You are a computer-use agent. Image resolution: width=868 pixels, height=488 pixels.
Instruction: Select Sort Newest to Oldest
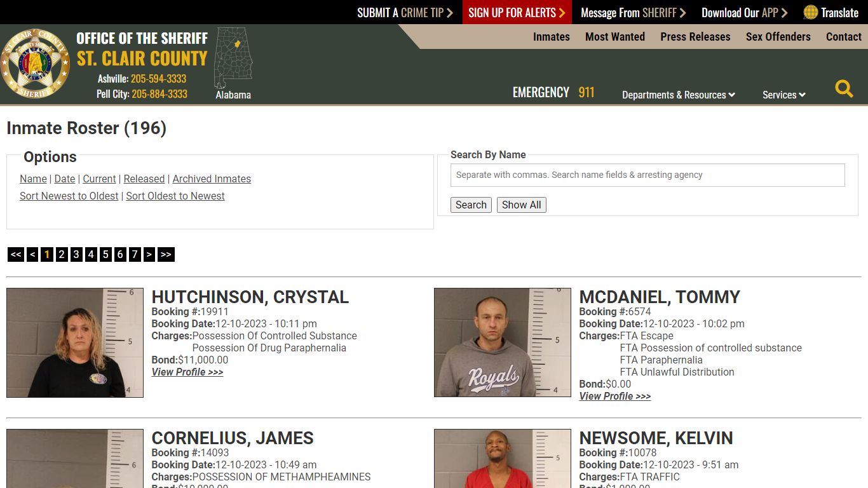[69, 196]
